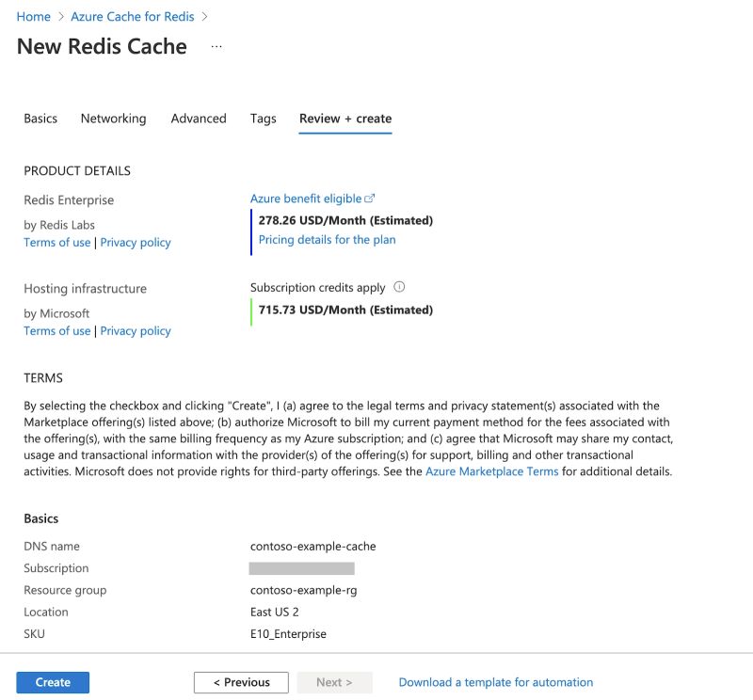Open Terms of use under Redis Enterprise
Image resolution: width=753 pixels, height=700 pixels.
(56, 242)
